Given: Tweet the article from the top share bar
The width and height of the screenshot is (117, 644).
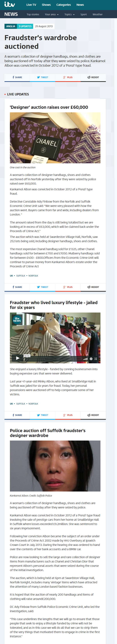Looking at the screenshot, I should tap(43, 77).
